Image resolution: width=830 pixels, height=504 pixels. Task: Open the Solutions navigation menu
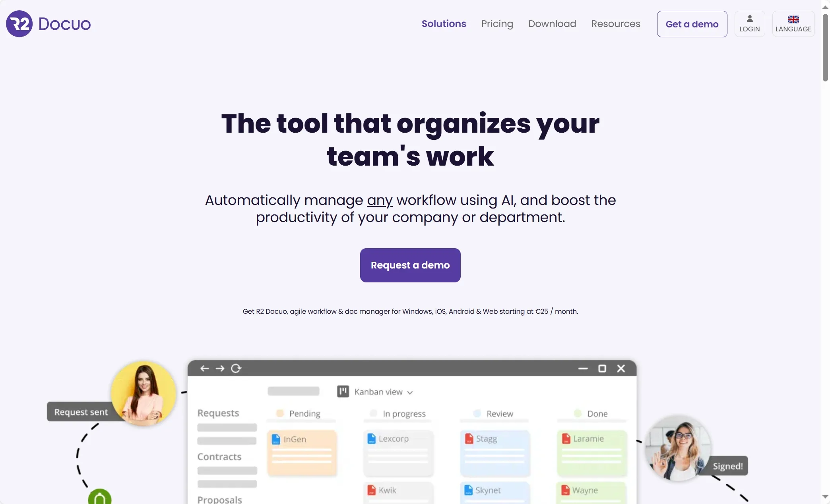[x=444, y=24]
